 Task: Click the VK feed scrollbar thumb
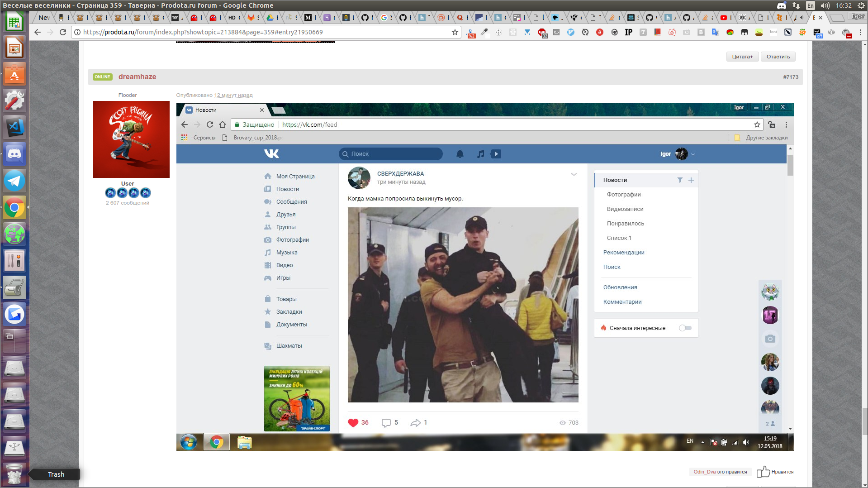790,165
